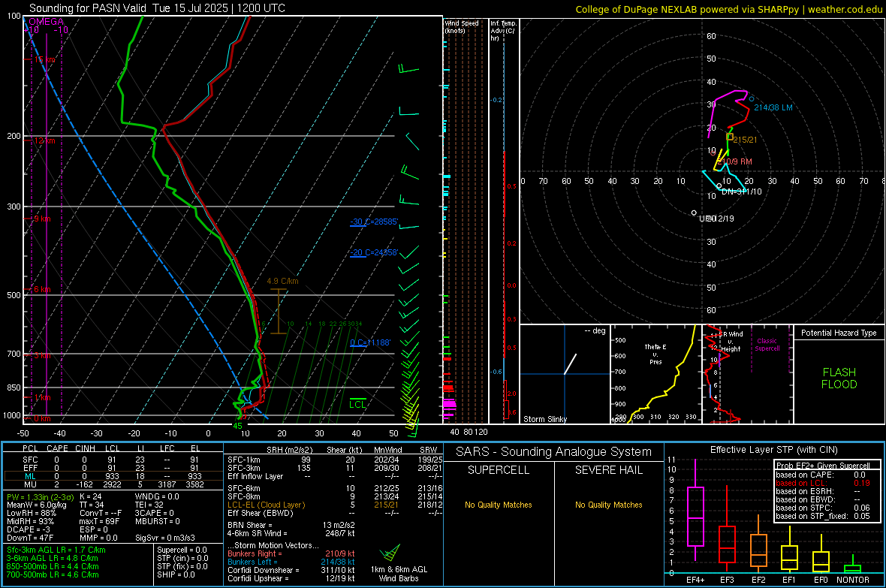Viewport: 886px width, 588px height.
Task: Click the purple 'Classic Supercell' label
Action: (x=767, y=345)
